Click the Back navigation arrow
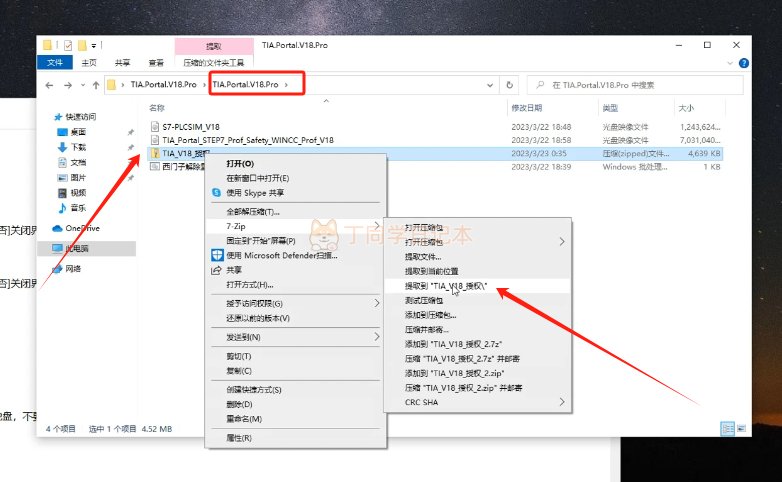This screenshot has height=482, width=782. 49,85
